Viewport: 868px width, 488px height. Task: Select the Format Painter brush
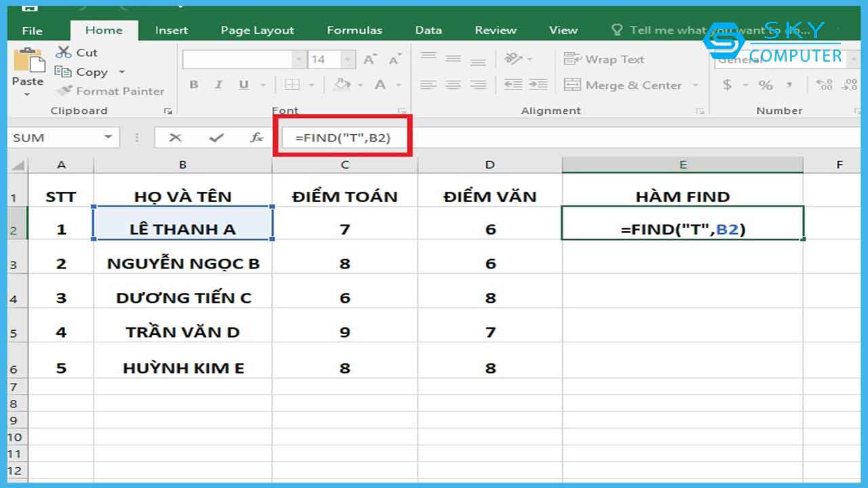64,91
